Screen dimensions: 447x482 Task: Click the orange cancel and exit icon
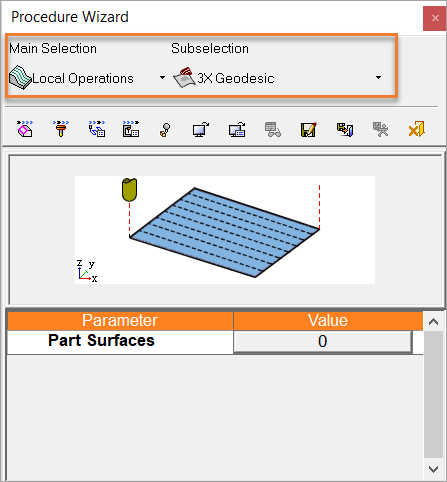416,129
